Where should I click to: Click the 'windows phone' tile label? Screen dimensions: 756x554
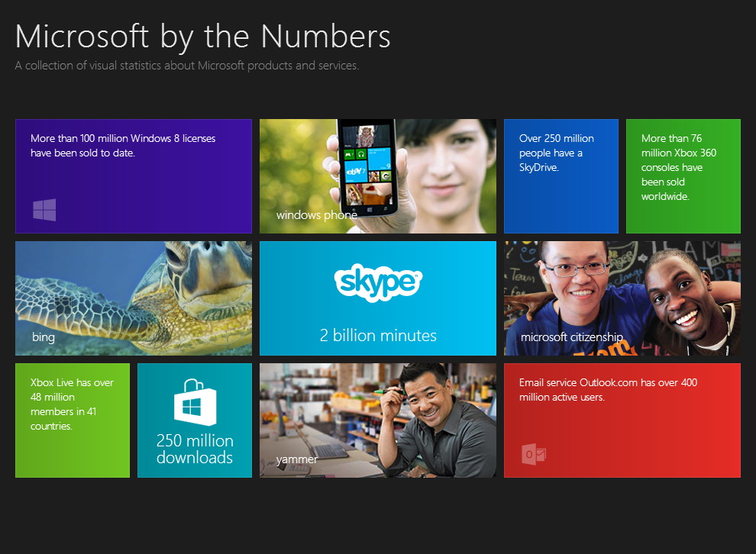[x=317, y=215]
